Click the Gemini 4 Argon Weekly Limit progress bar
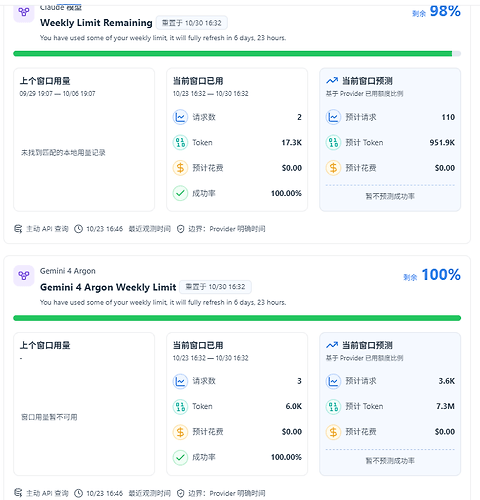This screenshot has height=500, width=480. click(237, 318)
